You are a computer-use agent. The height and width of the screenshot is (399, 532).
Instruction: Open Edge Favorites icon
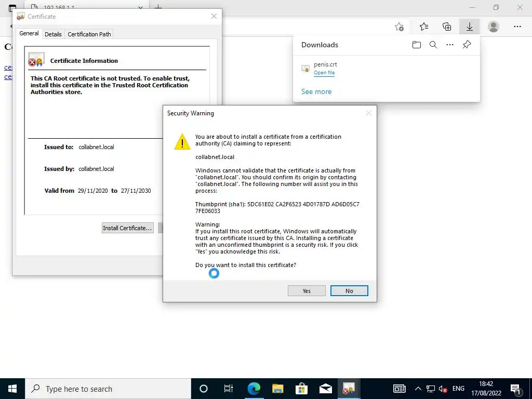424,26
